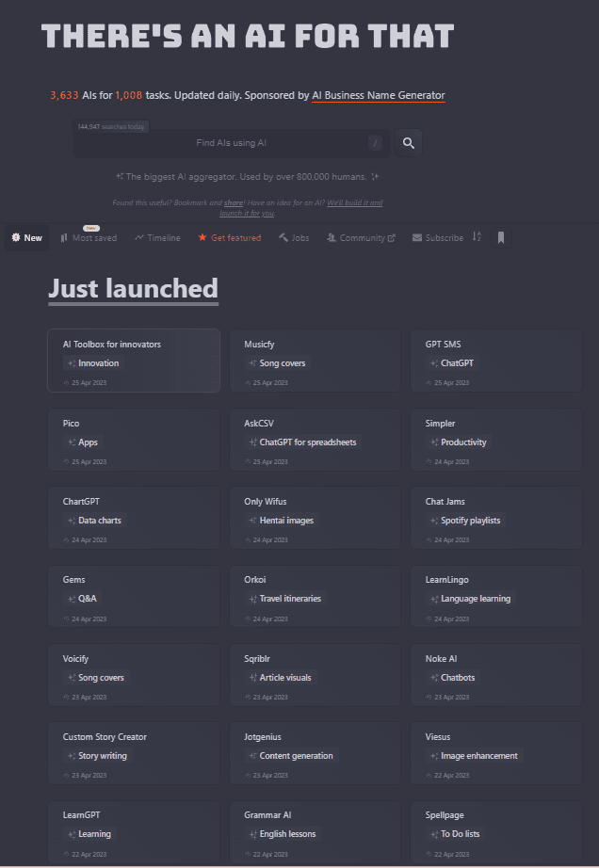Click the magnifying glass search button
599x868 pixels.
(408, 143)
